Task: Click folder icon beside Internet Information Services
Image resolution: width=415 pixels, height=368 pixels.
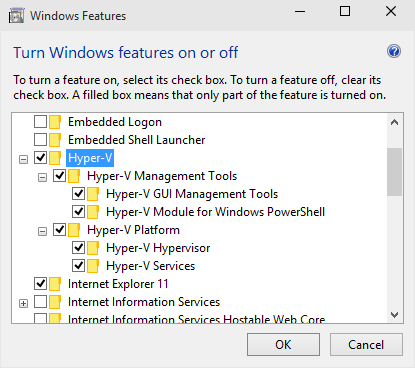Action: [x=55, y=302]
